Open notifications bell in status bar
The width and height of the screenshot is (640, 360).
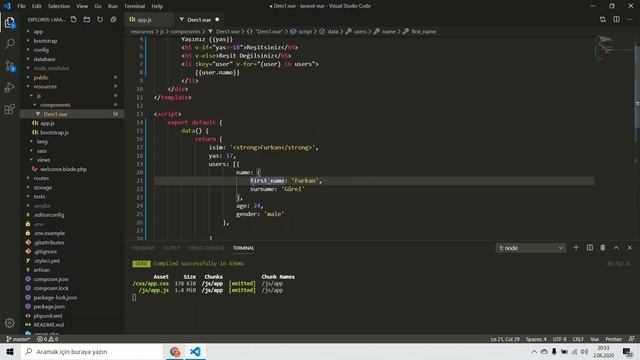coord(632,339)
